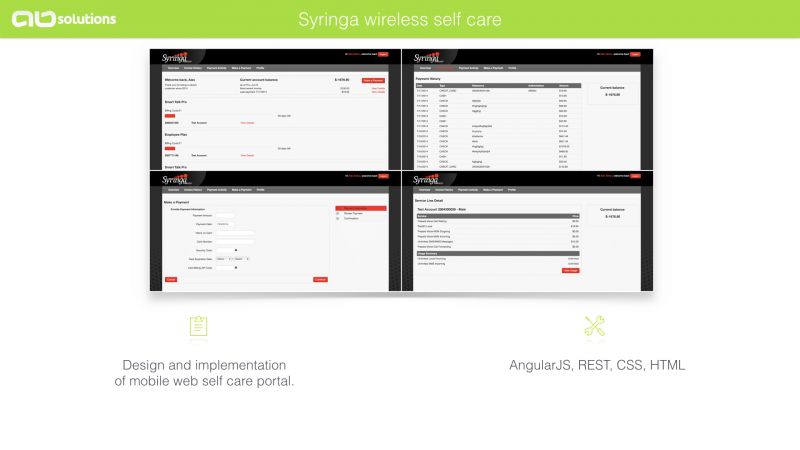This screenshot has width=800, height=450.
Task: Click the Logout button in the Payment History screenshot
Action: (x=635, y=54)
